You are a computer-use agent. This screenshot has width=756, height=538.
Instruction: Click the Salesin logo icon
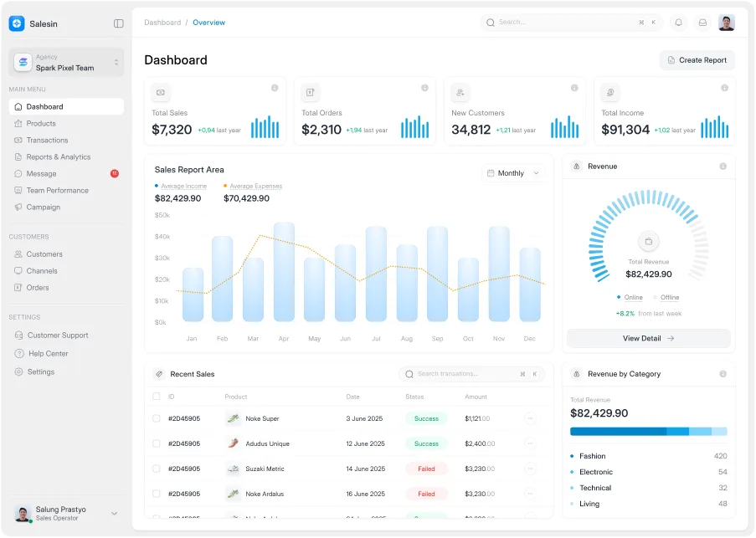click(17, 23)
